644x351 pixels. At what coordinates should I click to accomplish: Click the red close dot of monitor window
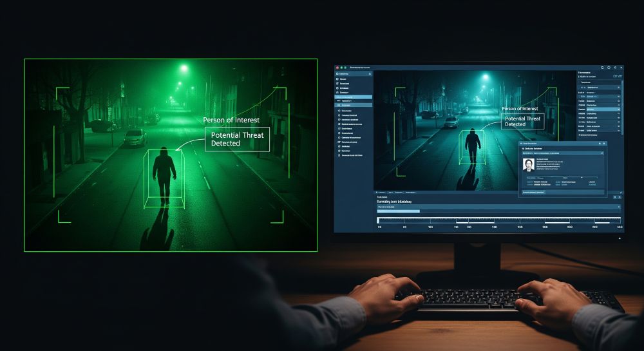pyautogui.click(x=337, y=68)
